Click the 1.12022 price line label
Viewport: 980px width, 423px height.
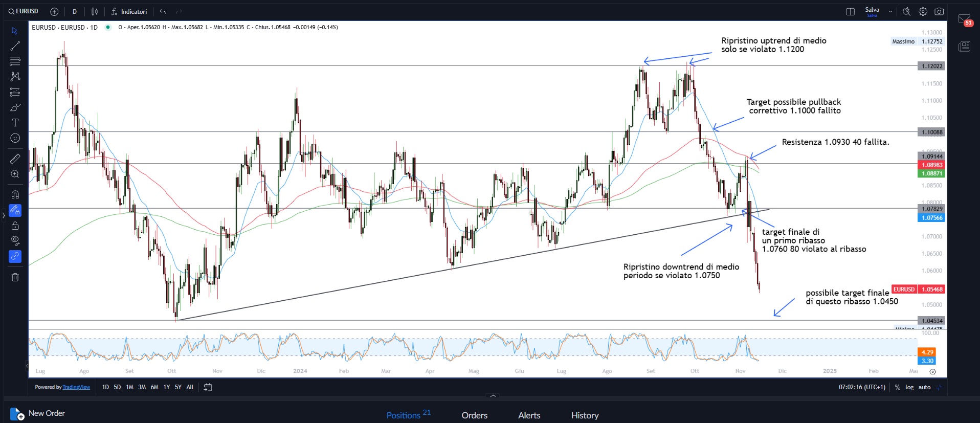click(x=931, y=66)
